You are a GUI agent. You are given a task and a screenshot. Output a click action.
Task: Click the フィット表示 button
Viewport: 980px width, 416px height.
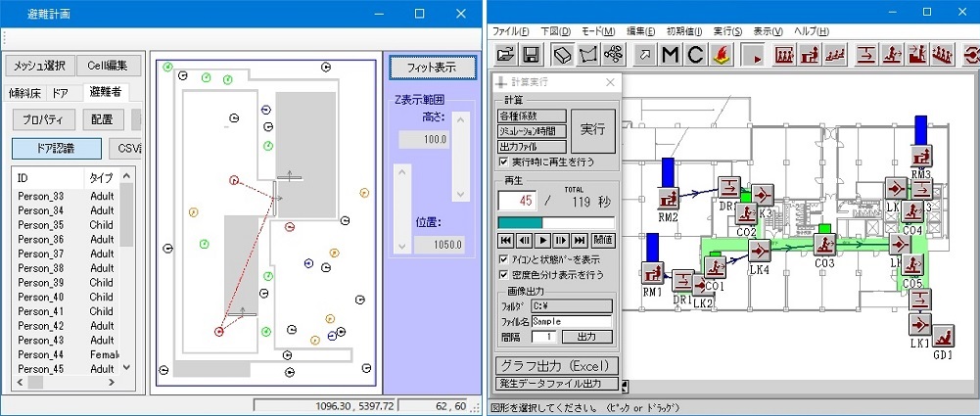pyautogui.click(x=432, y=67)
